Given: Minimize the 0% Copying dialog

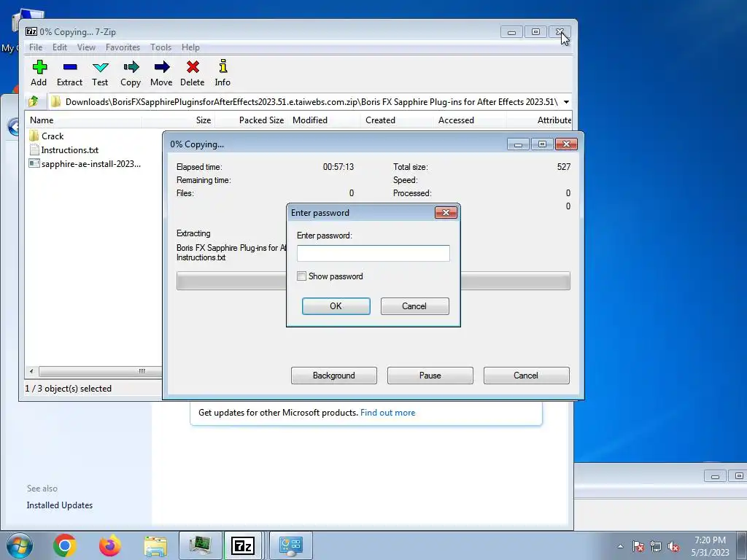Looking at the screenshot, I should pos(518,144).
